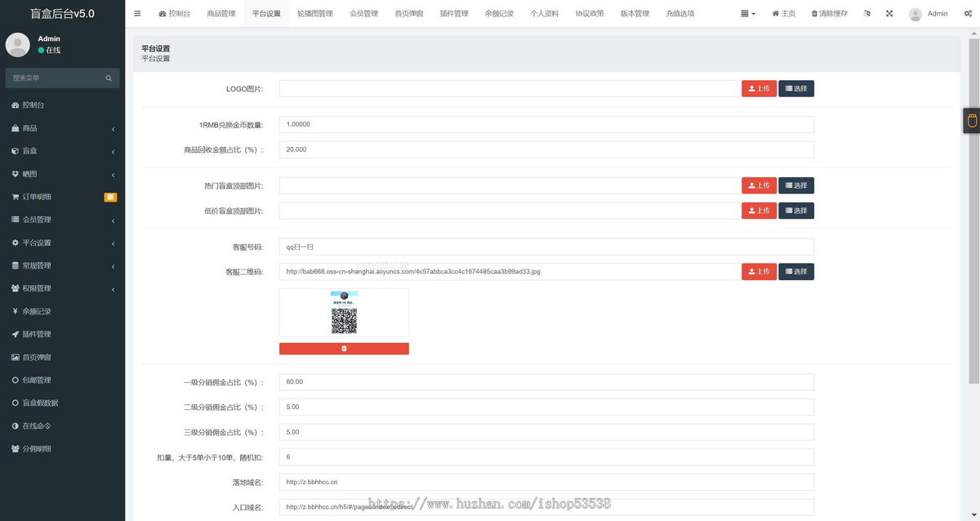Click the language switch icon

(x=866, y=14)
